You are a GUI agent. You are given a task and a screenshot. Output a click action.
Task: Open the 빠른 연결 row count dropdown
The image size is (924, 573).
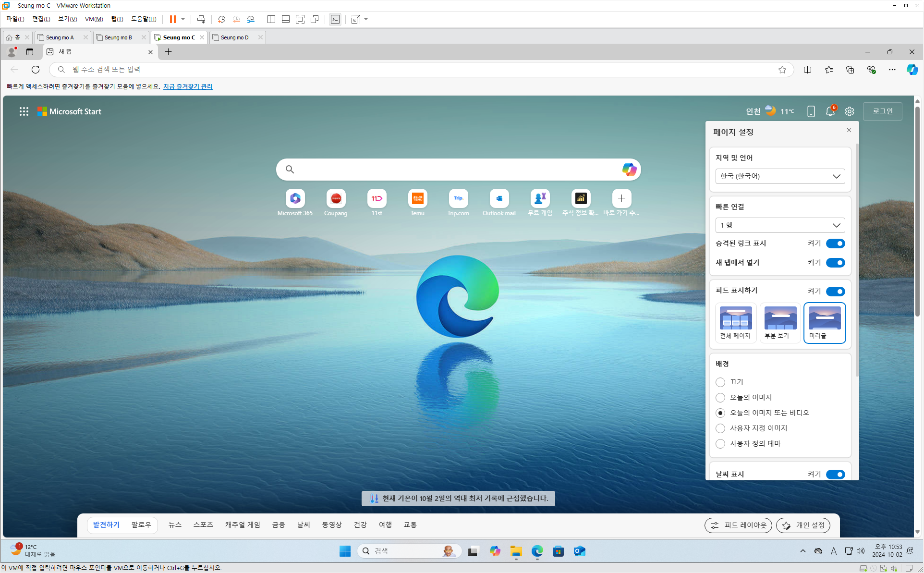(x=780, y=225)
